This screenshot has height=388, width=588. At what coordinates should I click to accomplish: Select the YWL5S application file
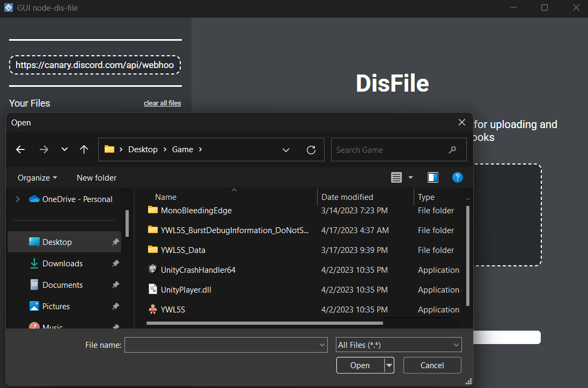click(173, 310)
